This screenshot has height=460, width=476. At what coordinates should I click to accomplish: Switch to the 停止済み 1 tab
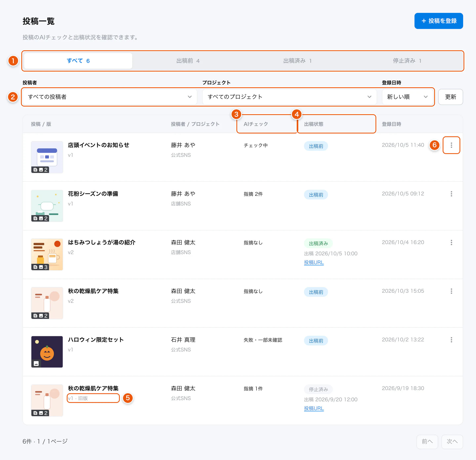click(x=407, y=61)
